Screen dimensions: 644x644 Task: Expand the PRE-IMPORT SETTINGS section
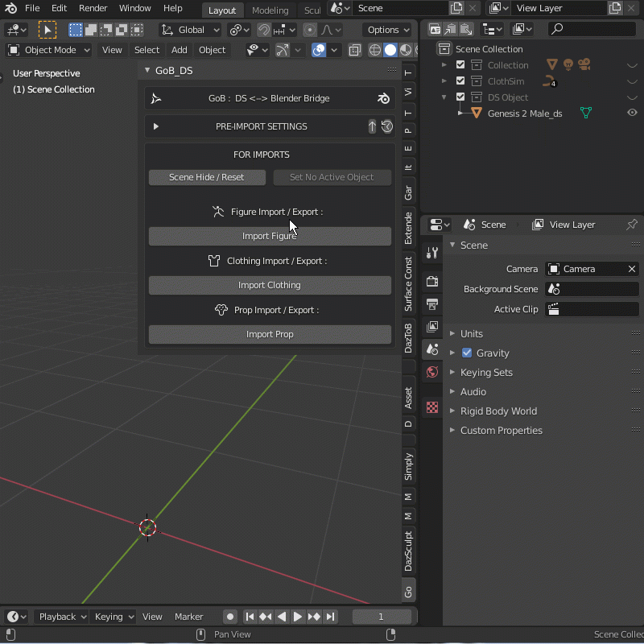pyautogui.click(x=156, y=126)
